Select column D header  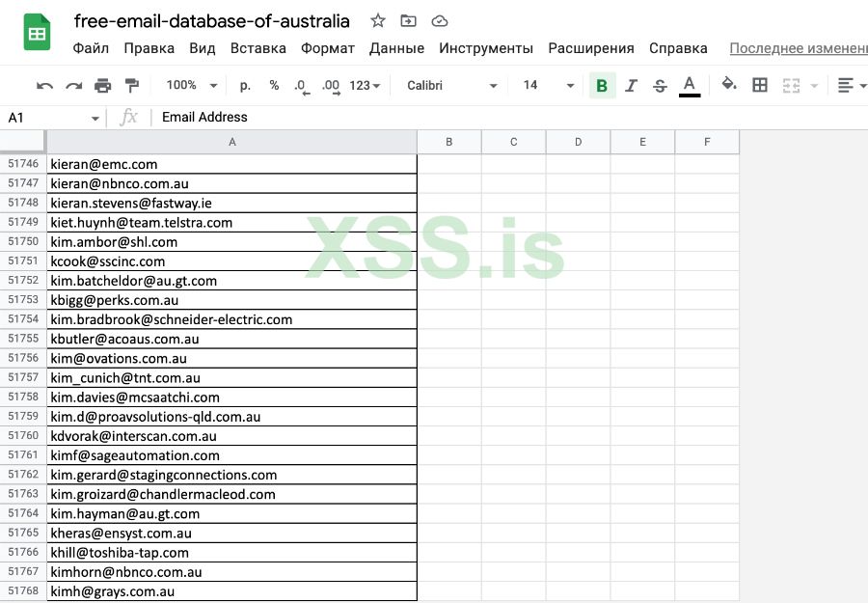[x=578, y=142]
